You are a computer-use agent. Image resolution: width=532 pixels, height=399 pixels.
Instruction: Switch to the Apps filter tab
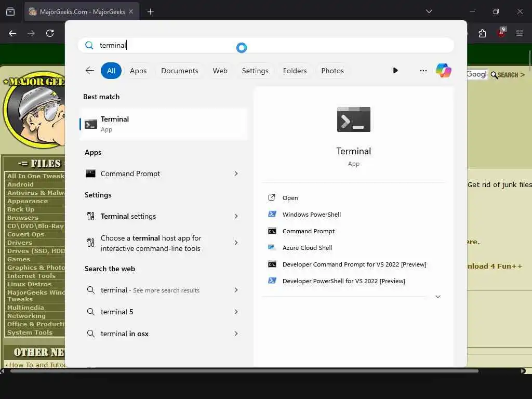pos(138,71)
